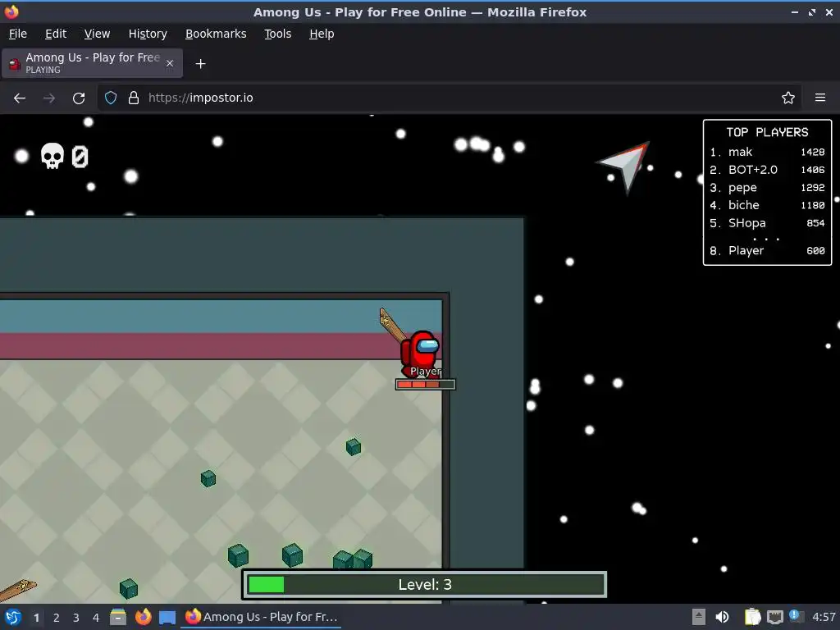Screen dimensions: 840x630
Task: Open the tracking protection shield icon
Action: [x=111, y=98]
